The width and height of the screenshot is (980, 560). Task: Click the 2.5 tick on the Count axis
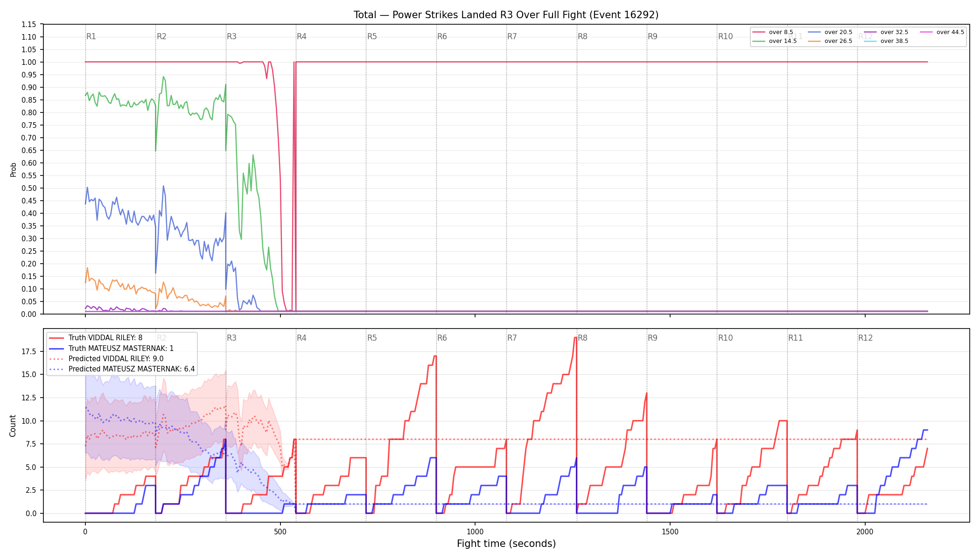point(32,490)
